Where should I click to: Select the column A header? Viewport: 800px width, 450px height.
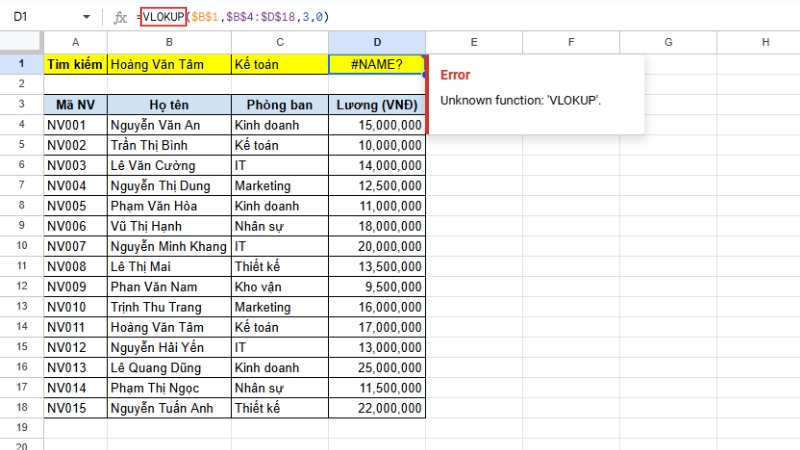75,42
